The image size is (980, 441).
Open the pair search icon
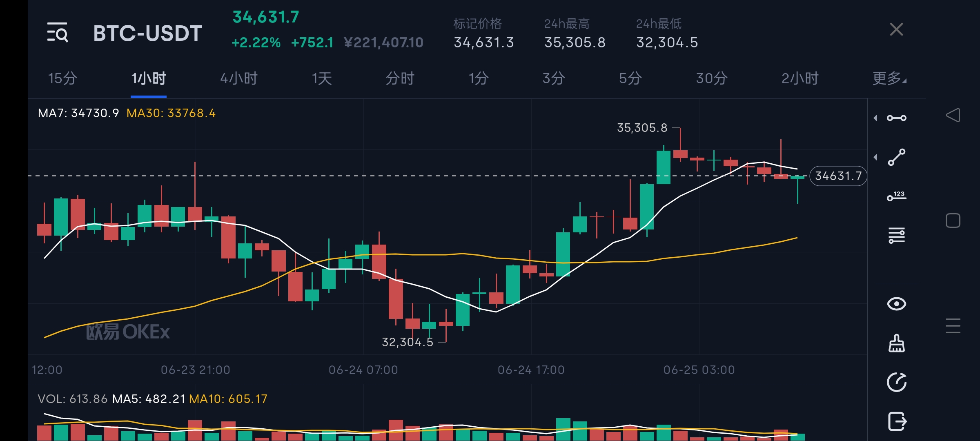click(x=58, y=33)
